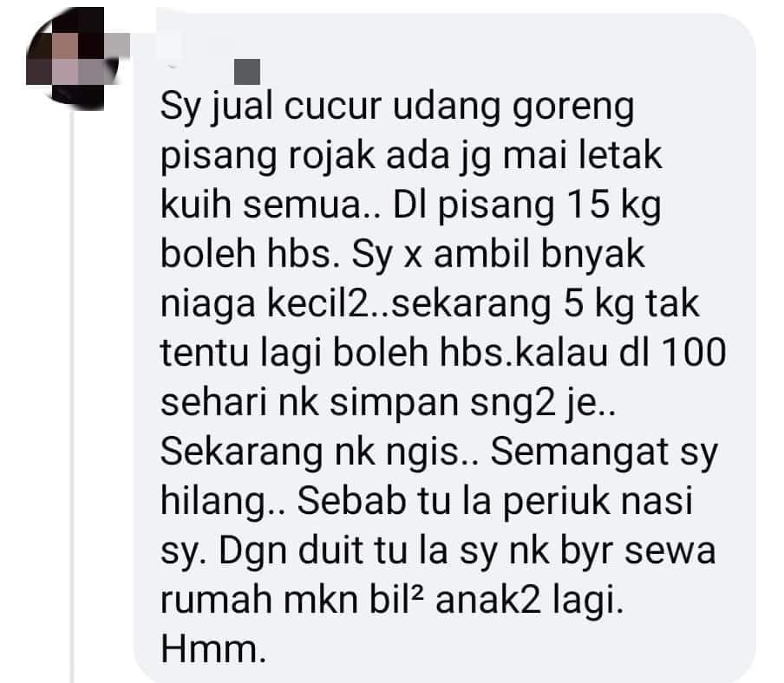784x683 pixels.
Task: Click the final word "Hmm." in the comment
Action: [x=213, y=649]
